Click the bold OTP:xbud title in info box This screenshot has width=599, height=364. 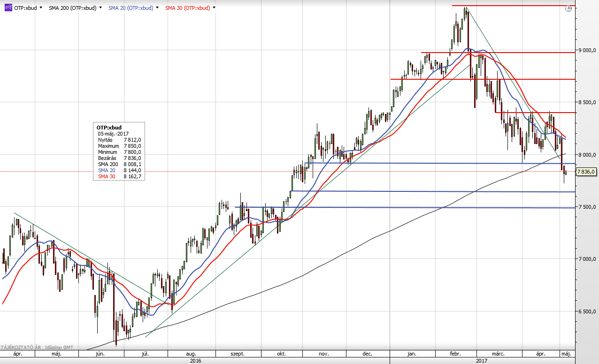coord(108,127)
